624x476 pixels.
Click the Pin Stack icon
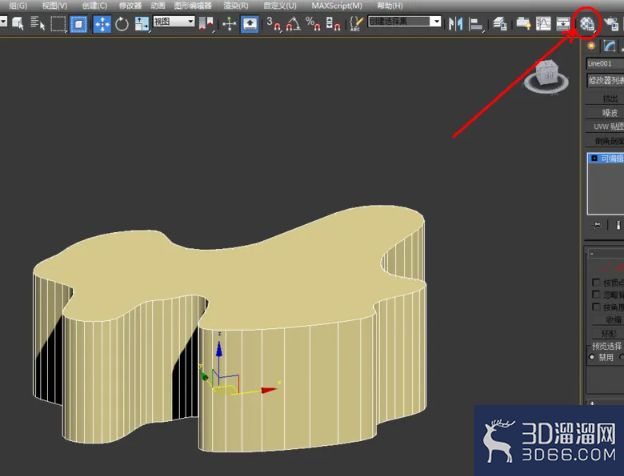(x=596, y=225)
